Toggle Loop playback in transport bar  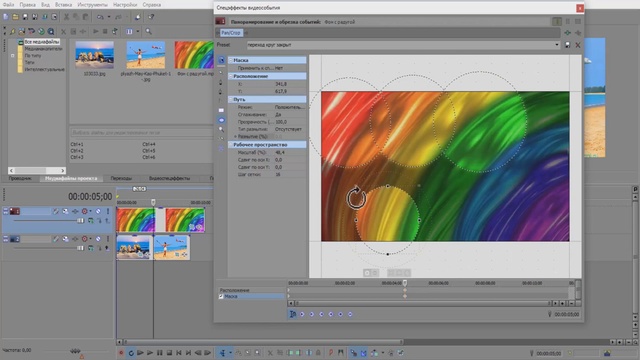click(131, 353)
